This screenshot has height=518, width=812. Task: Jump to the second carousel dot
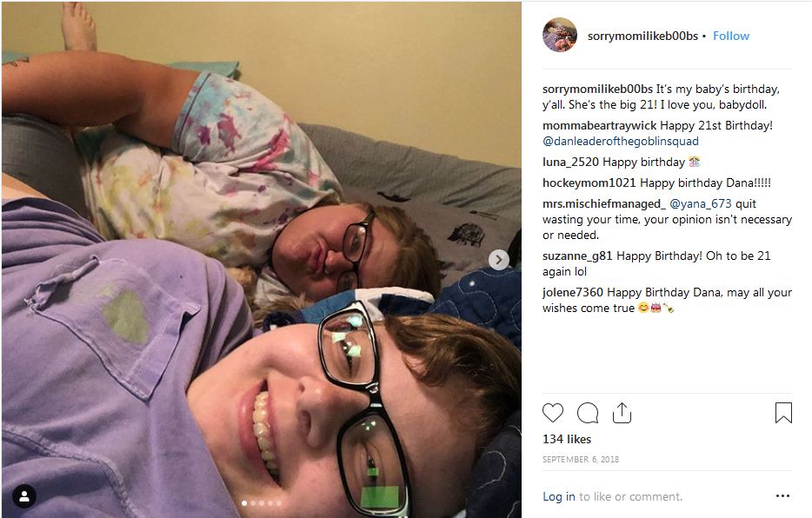[253, 503]
